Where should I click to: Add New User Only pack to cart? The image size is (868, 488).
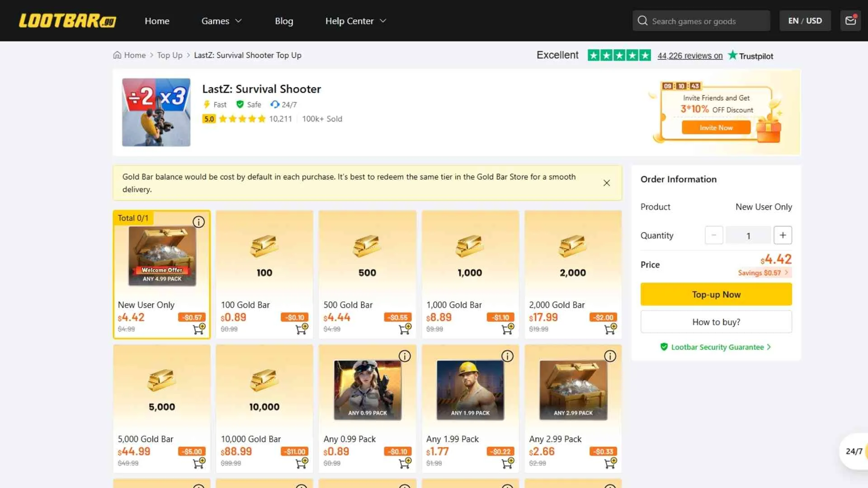click(199, 328)
